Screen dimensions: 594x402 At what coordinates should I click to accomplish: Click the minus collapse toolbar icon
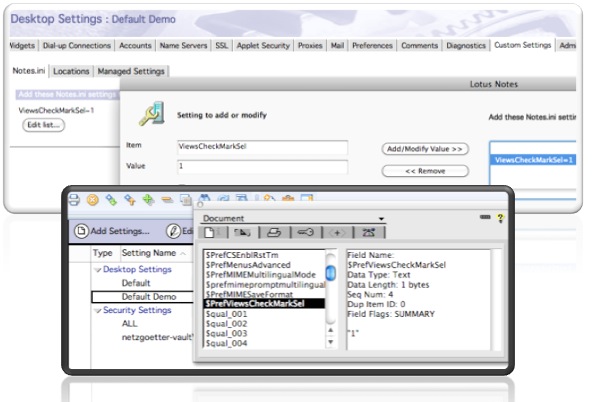pyautogui.click(x=167, y=200)
